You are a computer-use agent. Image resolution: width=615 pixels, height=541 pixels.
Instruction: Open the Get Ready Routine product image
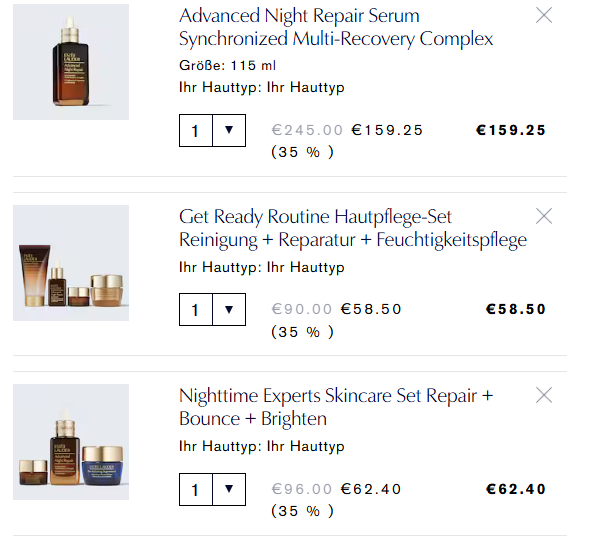(x=71, y=263)
